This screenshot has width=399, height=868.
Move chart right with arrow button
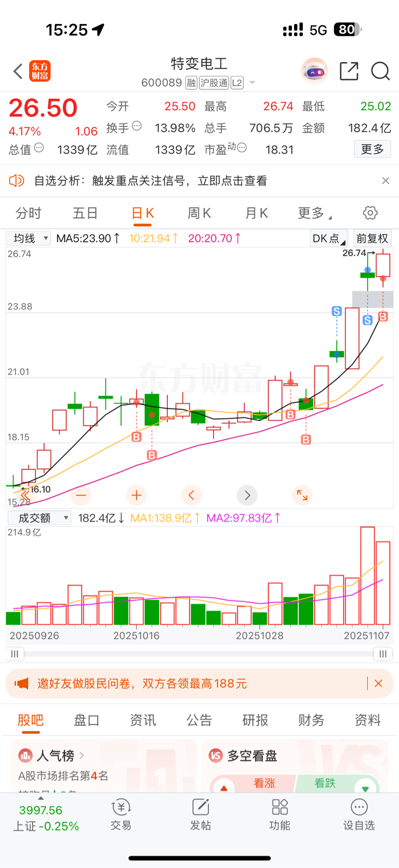(247, 495)
